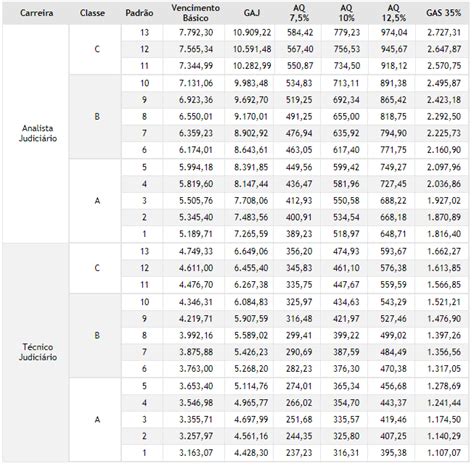Click the cell with 6.550,01
Viewport: 474px width, 466px height.
pos(196,117)
